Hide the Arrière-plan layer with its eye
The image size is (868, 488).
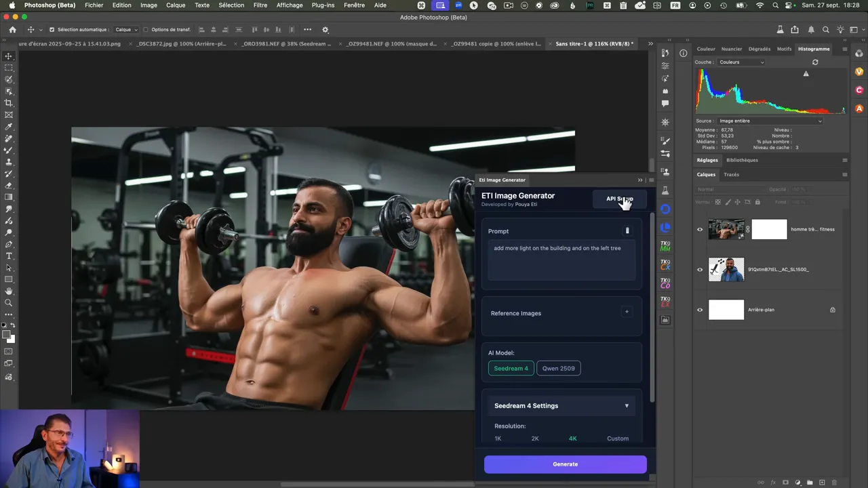click(x=700, y=310)
